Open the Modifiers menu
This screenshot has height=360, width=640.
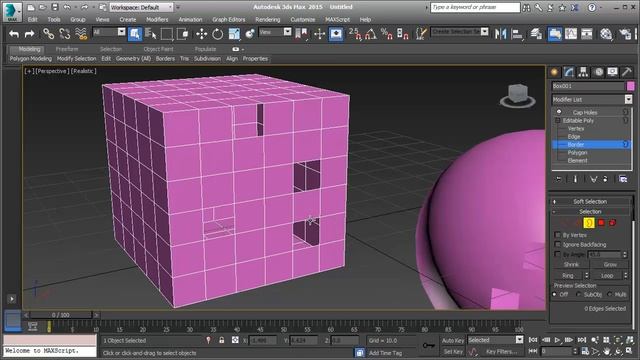[157, 19]
